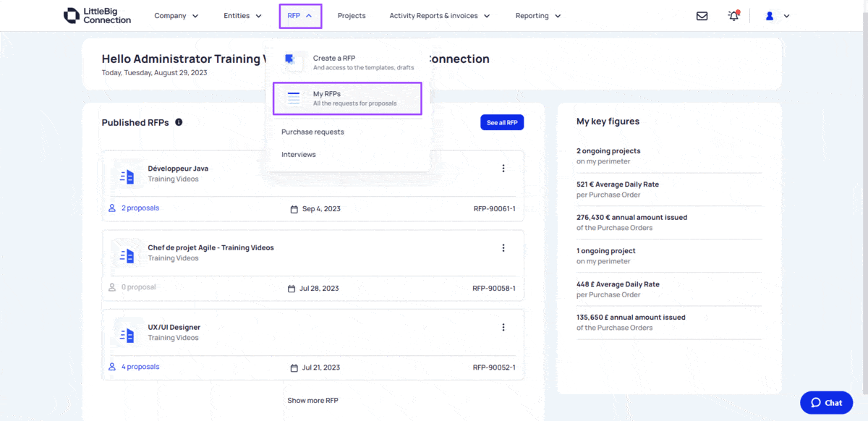The width and height of the screenshot is (868, 421).
Task: Click reference RFP-90061-1
Action: [495, 209]
